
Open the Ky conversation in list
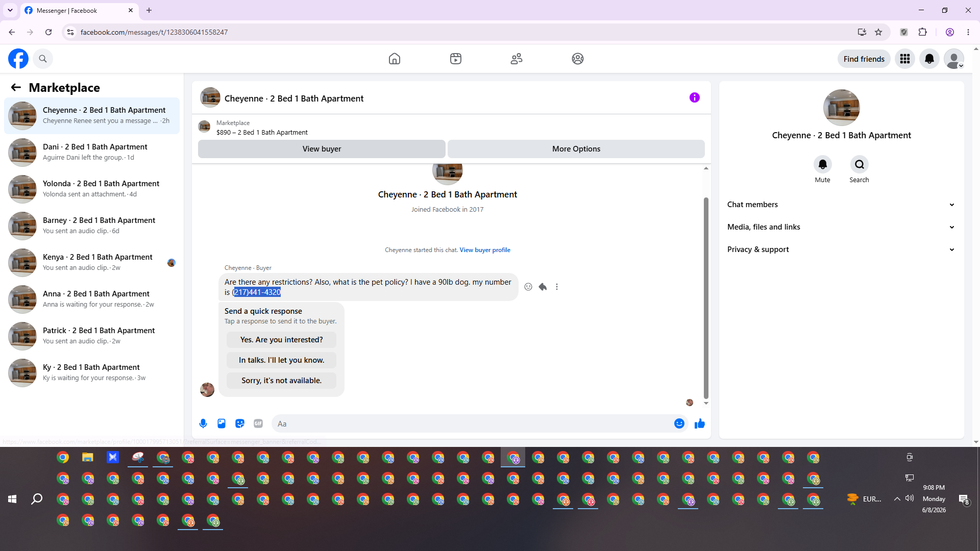[92, 373]
